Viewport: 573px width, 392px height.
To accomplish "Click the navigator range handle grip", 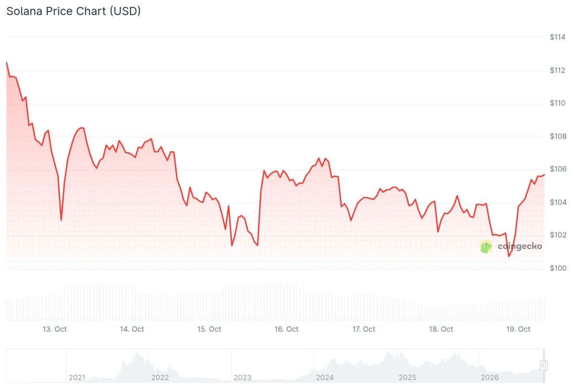I will click(543, 366).
